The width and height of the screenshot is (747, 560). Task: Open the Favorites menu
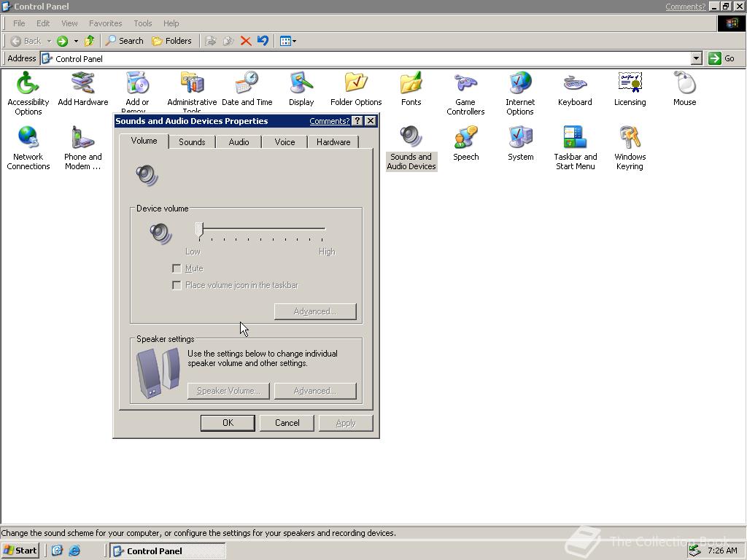click(x=105, y=23)
